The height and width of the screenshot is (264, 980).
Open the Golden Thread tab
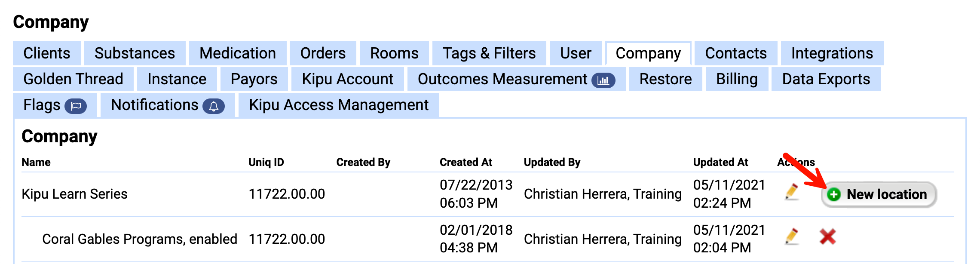pyautogui.click(x=73, y=79)
